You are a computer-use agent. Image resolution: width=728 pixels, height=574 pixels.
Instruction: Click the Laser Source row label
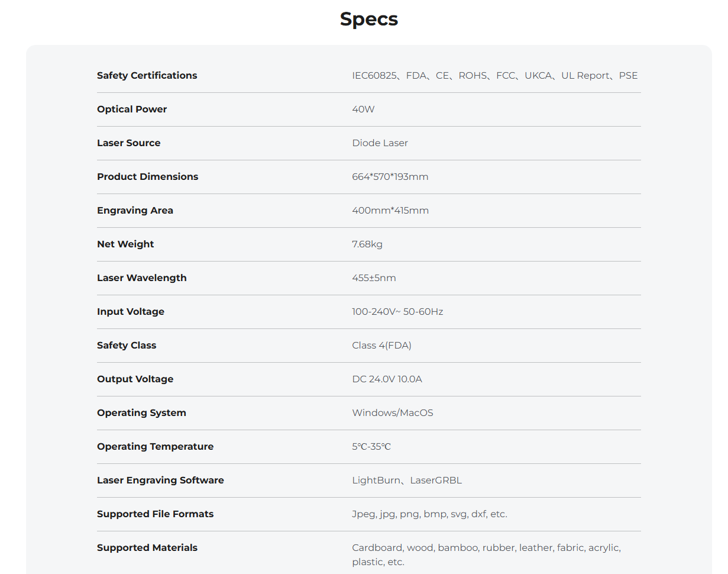[x=129, y=143]
